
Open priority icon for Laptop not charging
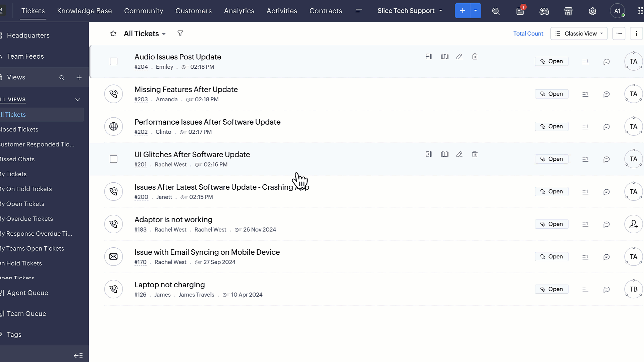(585, 289)
